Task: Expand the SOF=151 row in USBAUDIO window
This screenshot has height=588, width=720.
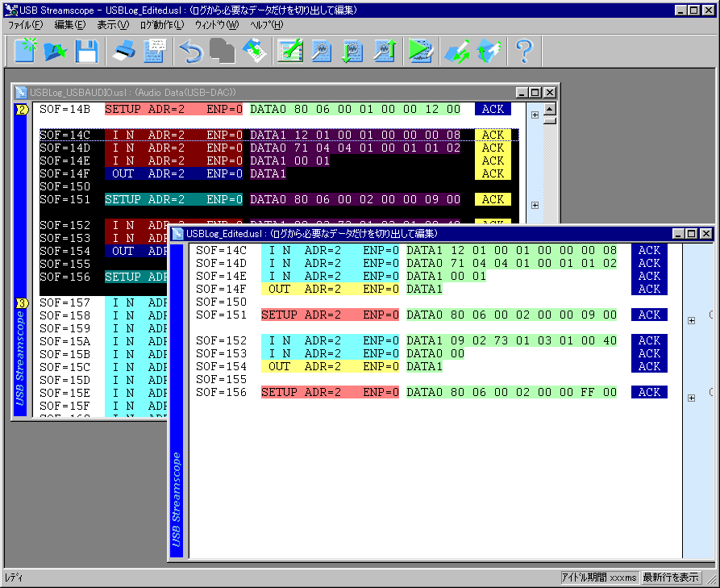Action: coord(535,206)
